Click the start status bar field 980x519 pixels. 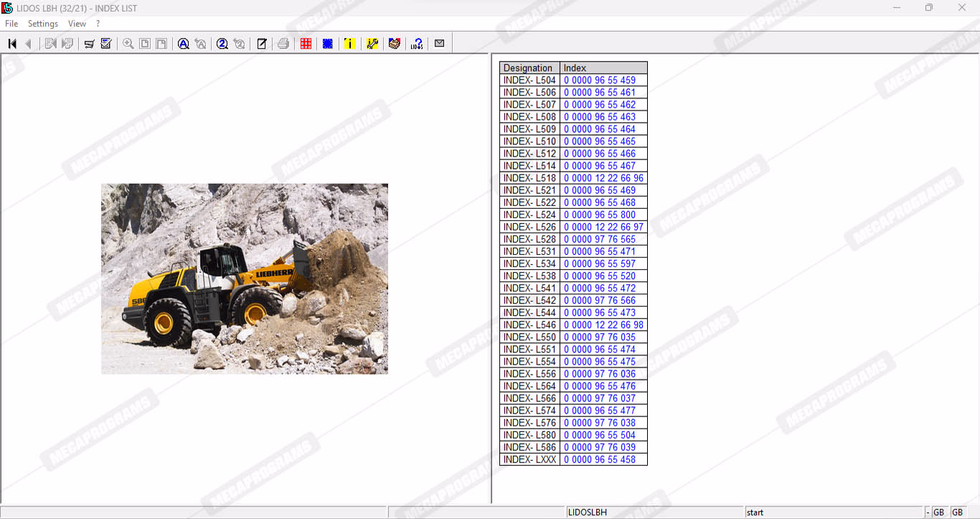834,513
